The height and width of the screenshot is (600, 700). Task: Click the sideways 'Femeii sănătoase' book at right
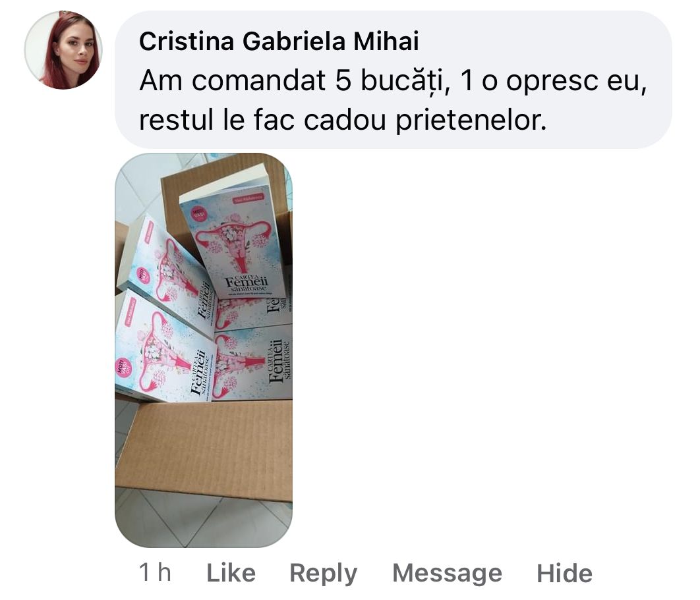tap(252, 362)
